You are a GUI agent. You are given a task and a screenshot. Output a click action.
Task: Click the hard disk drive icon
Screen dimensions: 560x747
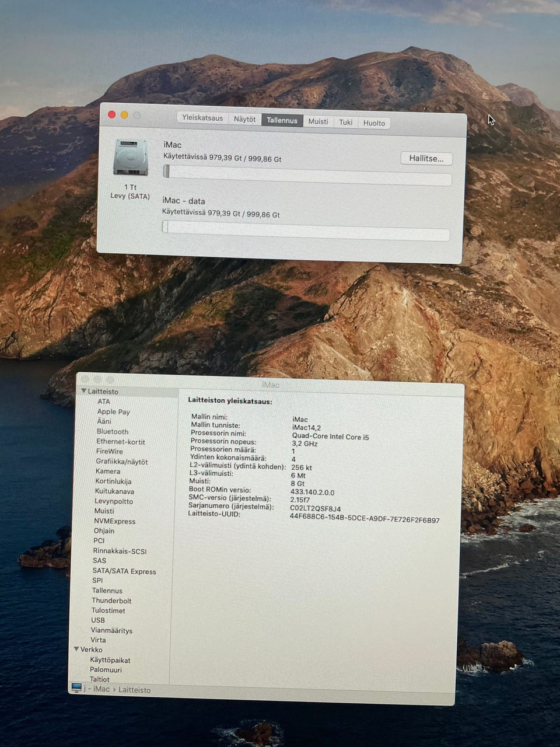point(131,158)
